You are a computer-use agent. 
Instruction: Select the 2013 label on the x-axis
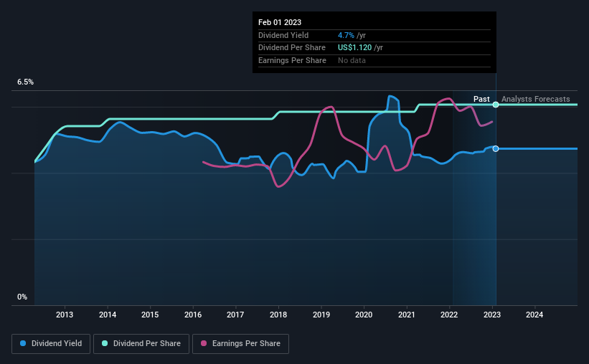(x=65, y=315)
